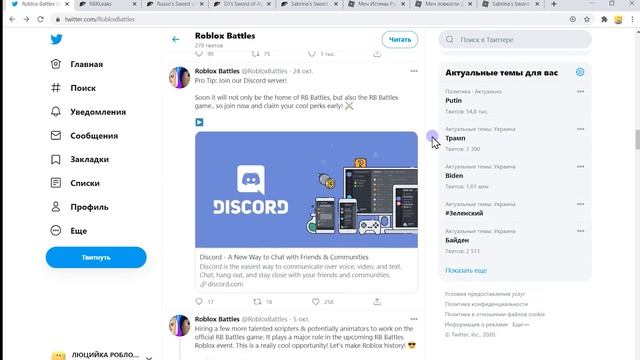The height and width of the screenshot is (360, 640).
Task: Click Политика конфиденциальности link
Action: pos(486,304)
